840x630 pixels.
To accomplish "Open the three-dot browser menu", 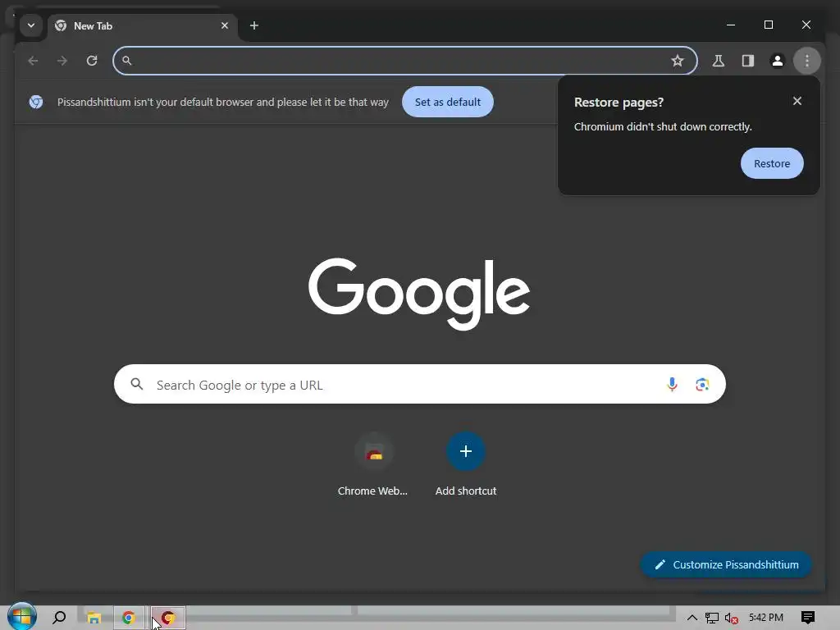I will [x=807, y=61].
